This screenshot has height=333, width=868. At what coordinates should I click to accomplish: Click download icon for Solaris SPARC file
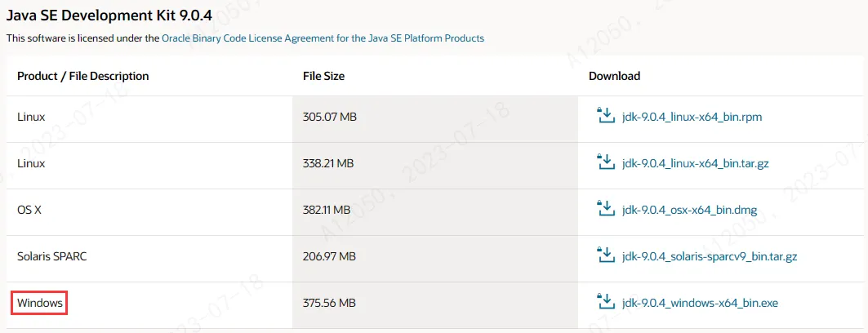(606, 256)
